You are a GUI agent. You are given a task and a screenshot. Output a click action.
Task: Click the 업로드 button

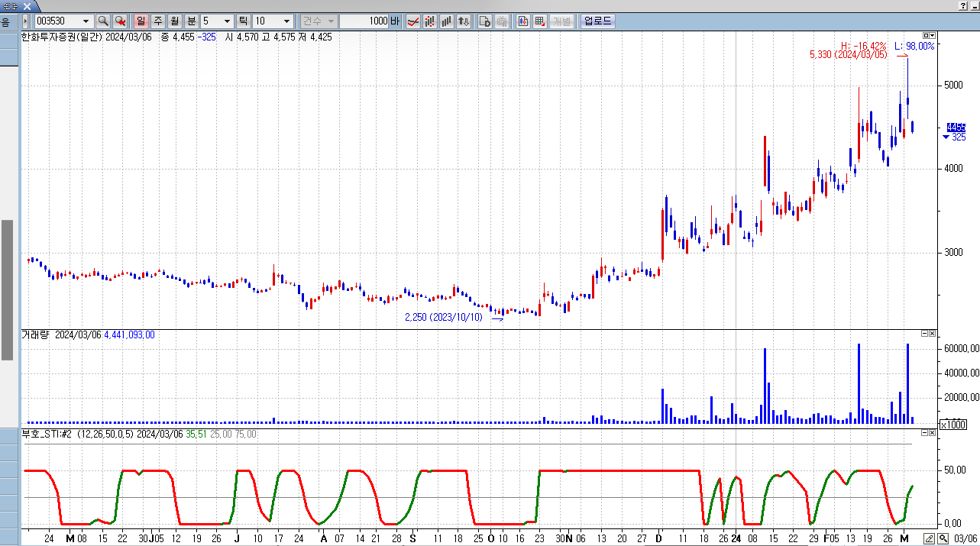pyautogui.click(x=597, y=21)
